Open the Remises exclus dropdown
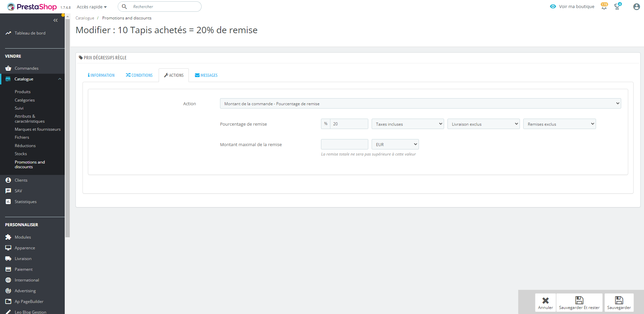 point(559,124)
